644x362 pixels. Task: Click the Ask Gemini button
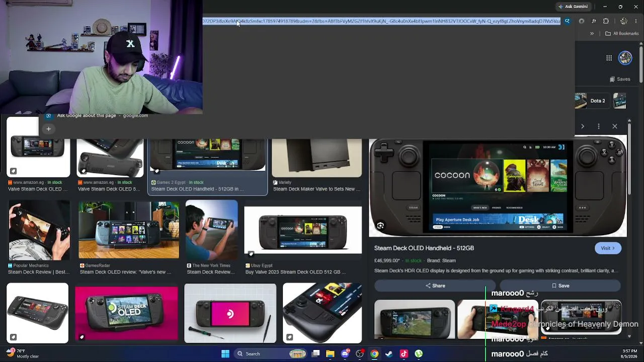click(x=573, y=7)
